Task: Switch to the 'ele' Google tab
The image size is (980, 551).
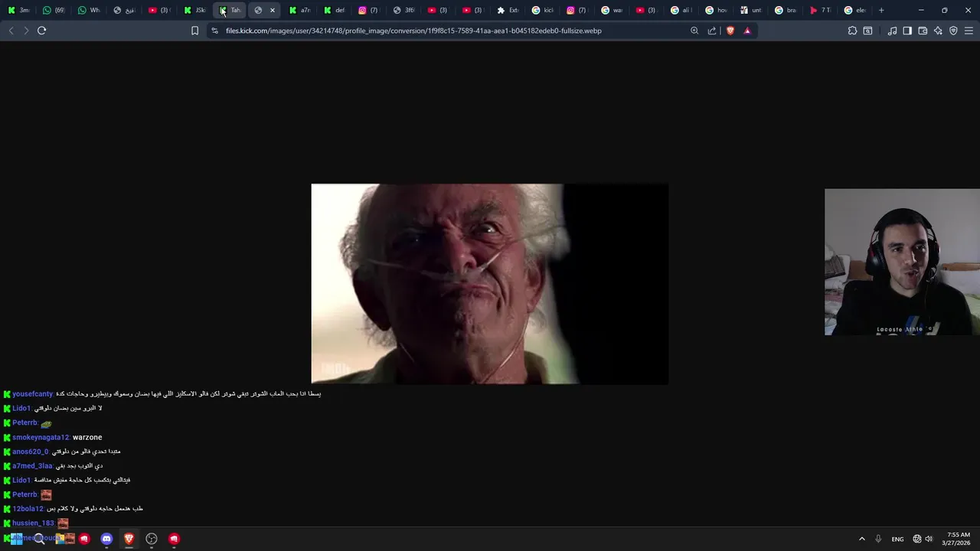Action: 855,10
